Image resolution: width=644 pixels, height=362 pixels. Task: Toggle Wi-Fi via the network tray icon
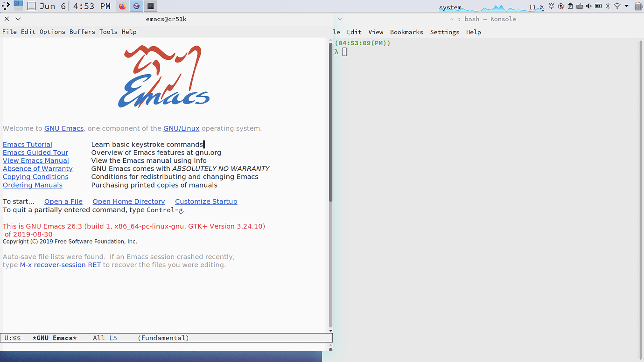617,6
